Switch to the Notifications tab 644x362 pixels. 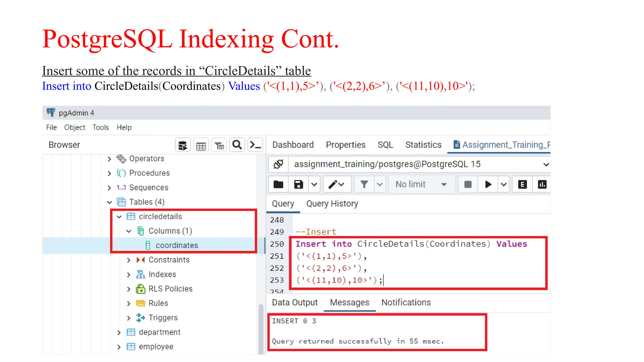406,302
